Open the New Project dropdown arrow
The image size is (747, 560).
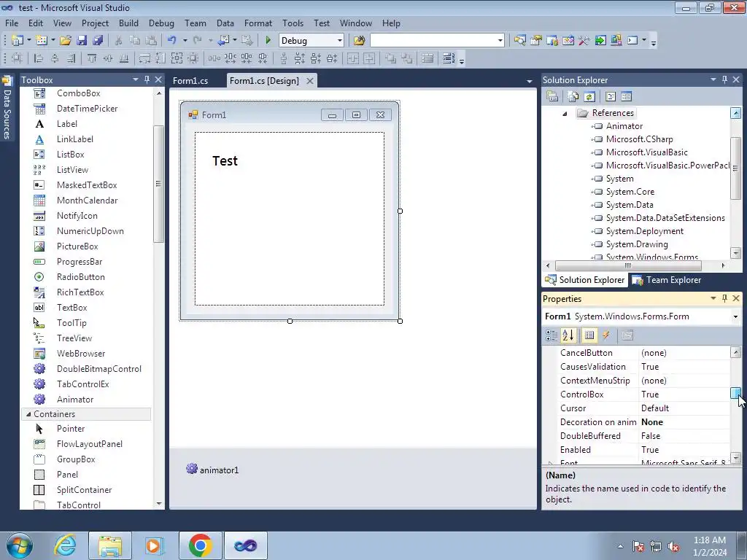pos(29,41)
